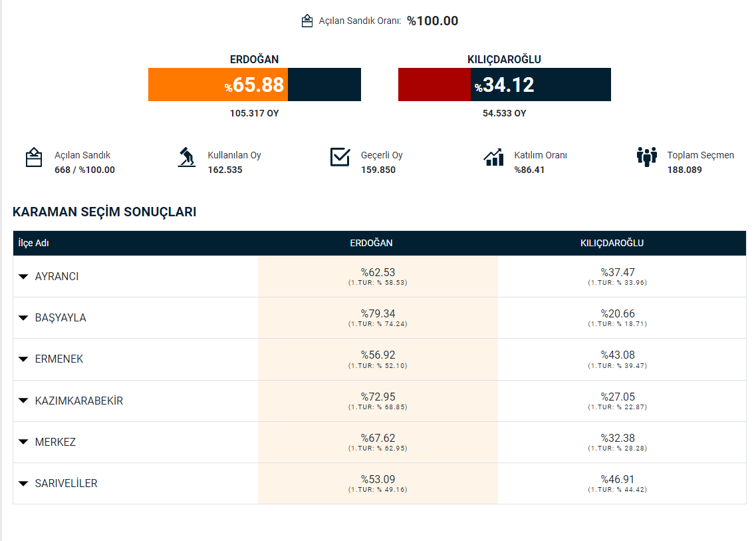Click the Toplam Seçmen people icon
The width and height of the screenshot is (756, 541).
point(646,157)
